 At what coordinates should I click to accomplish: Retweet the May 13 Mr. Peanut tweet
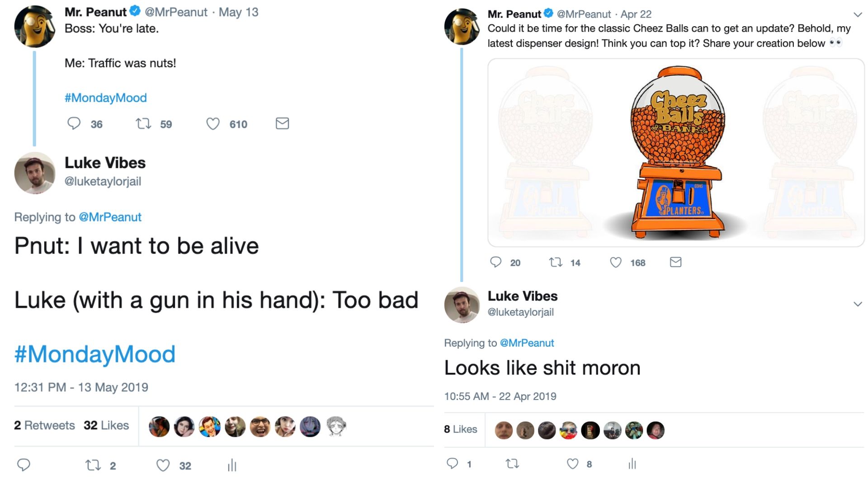point(144,123)
